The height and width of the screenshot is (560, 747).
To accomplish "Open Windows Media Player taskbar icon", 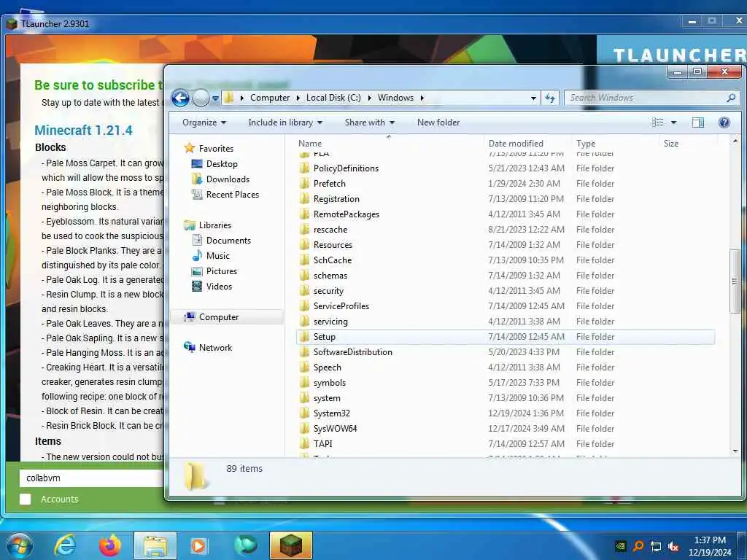I will point(199,545).
